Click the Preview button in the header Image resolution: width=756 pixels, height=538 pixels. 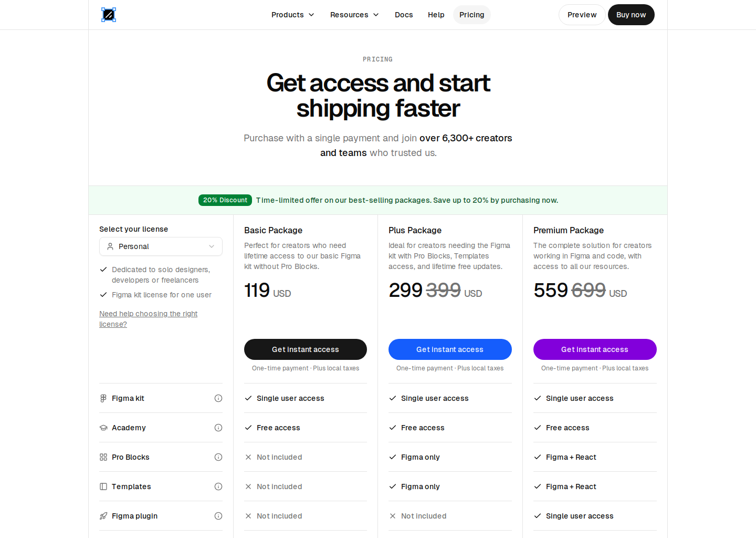[x=582, y=15]
